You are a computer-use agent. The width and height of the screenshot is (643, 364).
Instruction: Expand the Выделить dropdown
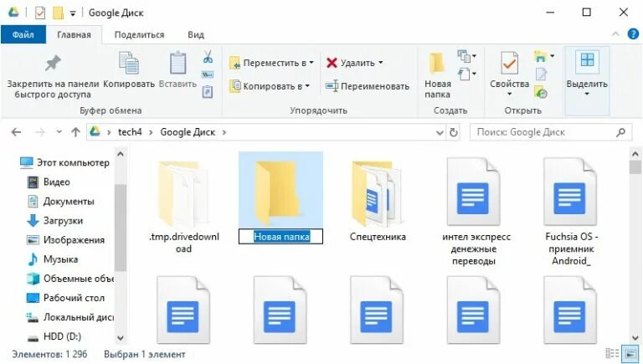[587, 95]
